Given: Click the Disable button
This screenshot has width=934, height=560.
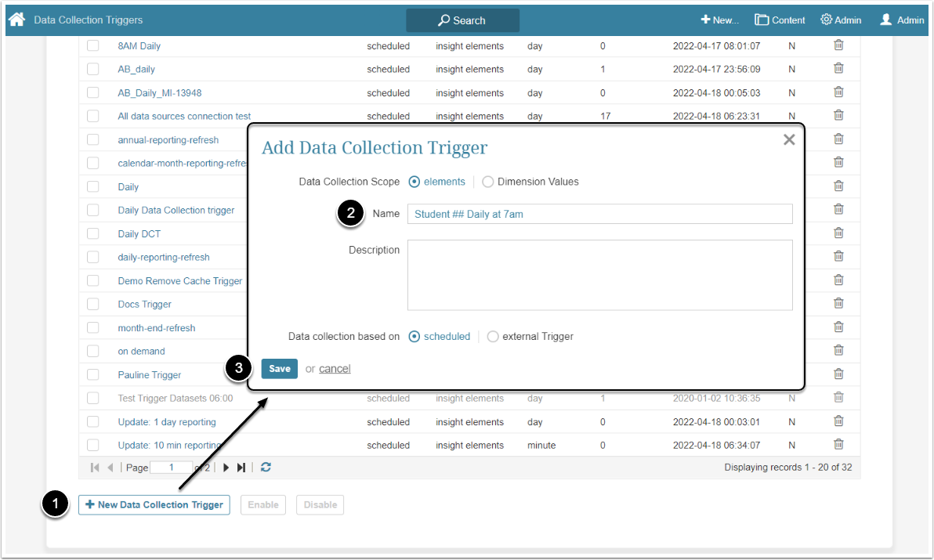Looking at the screenshot, I should click(320, 505).
